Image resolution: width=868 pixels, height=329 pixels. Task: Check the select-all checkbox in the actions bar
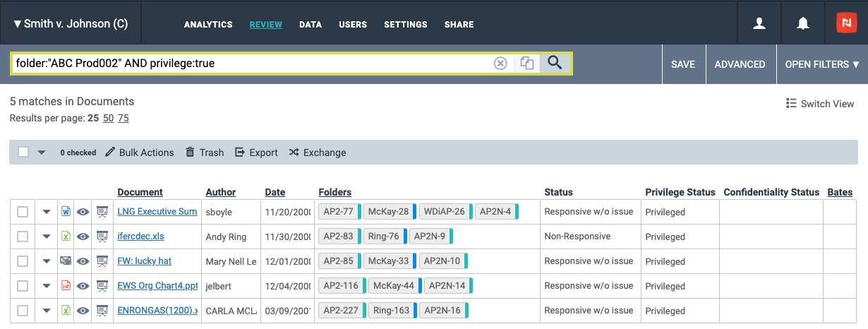[x=23, y=152]
